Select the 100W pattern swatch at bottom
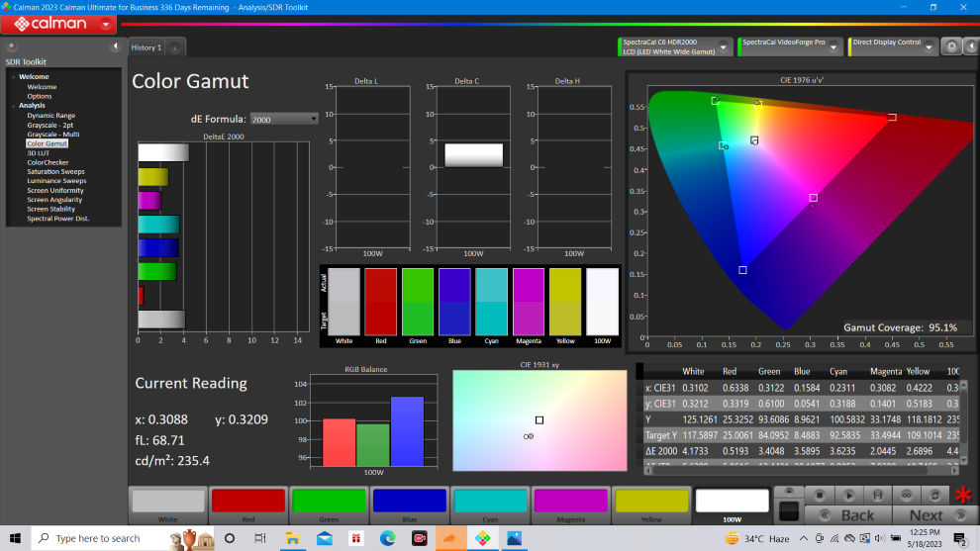980x551 pixels. (x=732, y=505)
